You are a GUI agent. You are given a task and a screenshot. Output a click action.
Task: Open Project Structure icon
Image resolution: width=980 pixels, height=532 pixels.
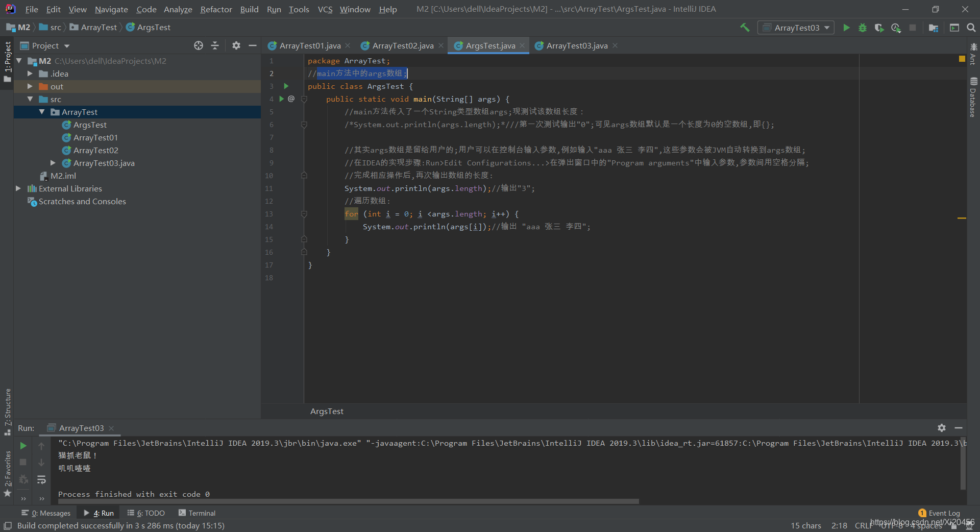pyautogui.click(x=934, y=28)
